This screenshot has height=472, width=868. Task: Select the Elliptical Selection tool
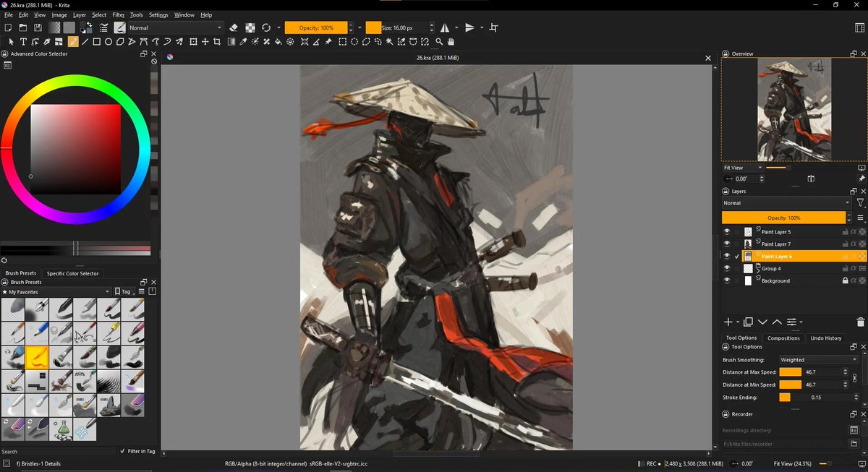coord(354,42)
